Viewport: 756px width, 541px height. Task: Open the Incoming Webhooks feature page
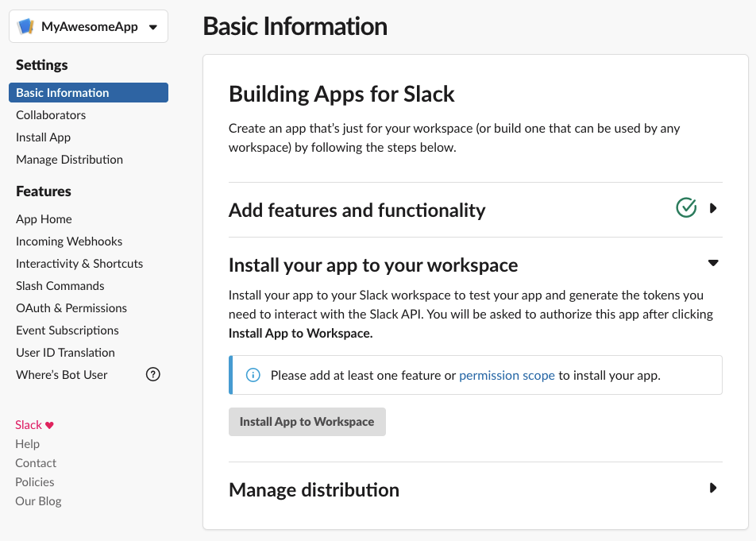(69, 242)
